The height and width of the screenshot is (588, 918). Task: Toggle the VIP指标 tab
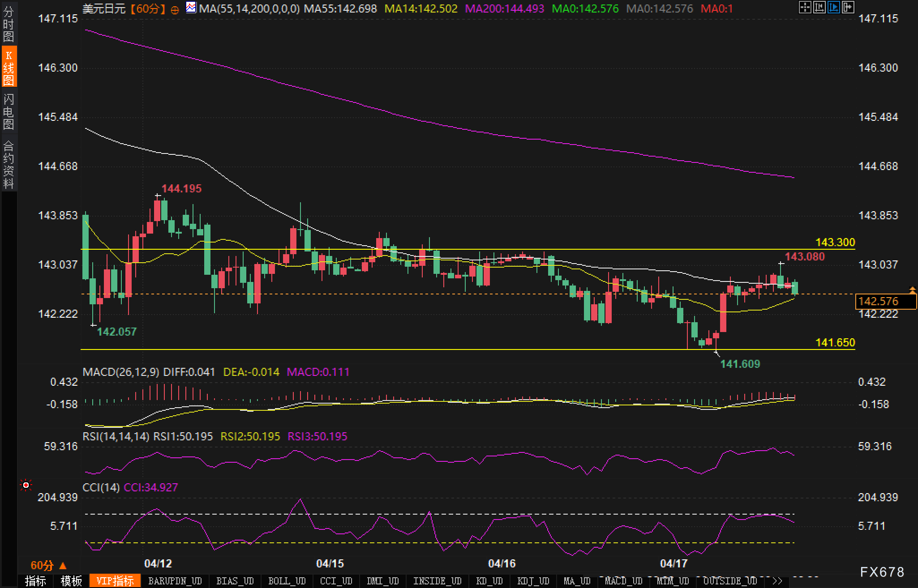pyautogui.click(x=115, y=581)
